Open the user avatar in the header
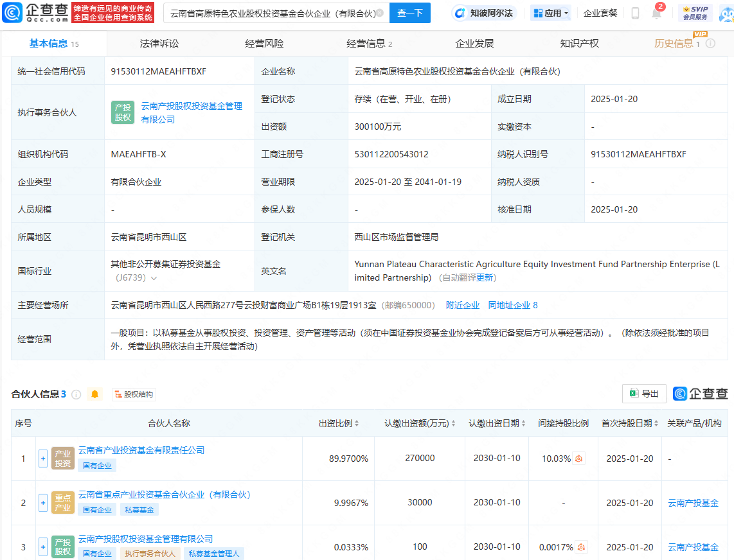 [727, 14]
